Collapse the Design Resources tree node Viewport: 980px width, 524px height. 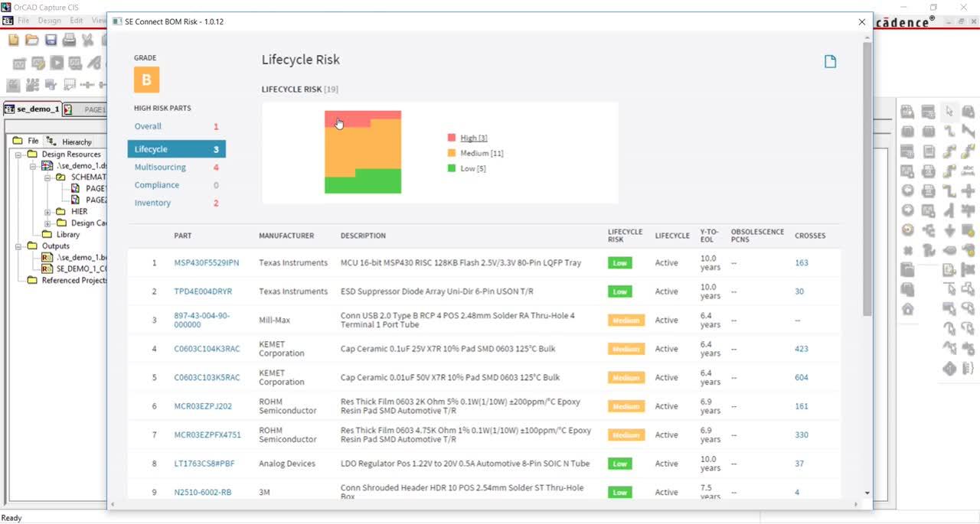coord(18,154)
